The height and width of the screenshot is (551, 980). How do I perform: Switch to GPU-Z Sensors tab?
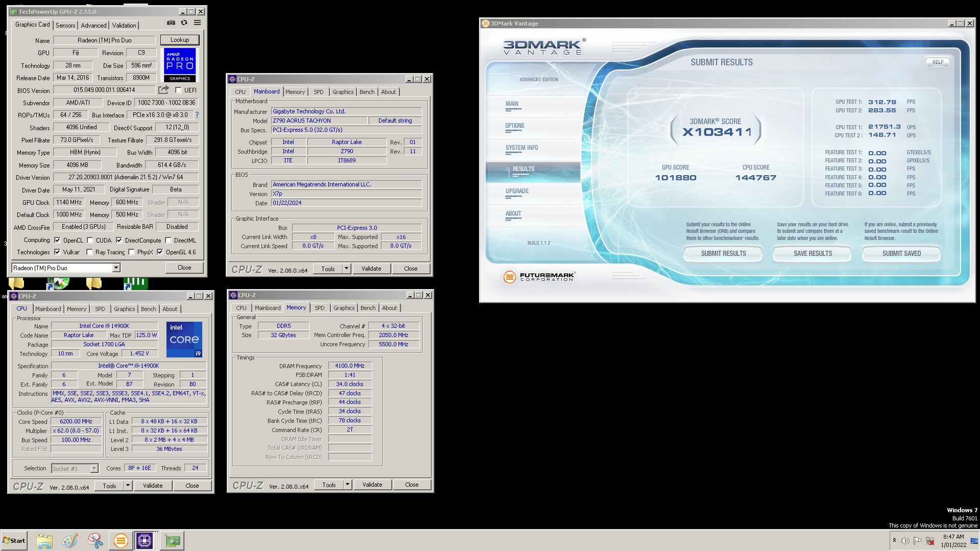pyautogui.click(x=65, y=25)
